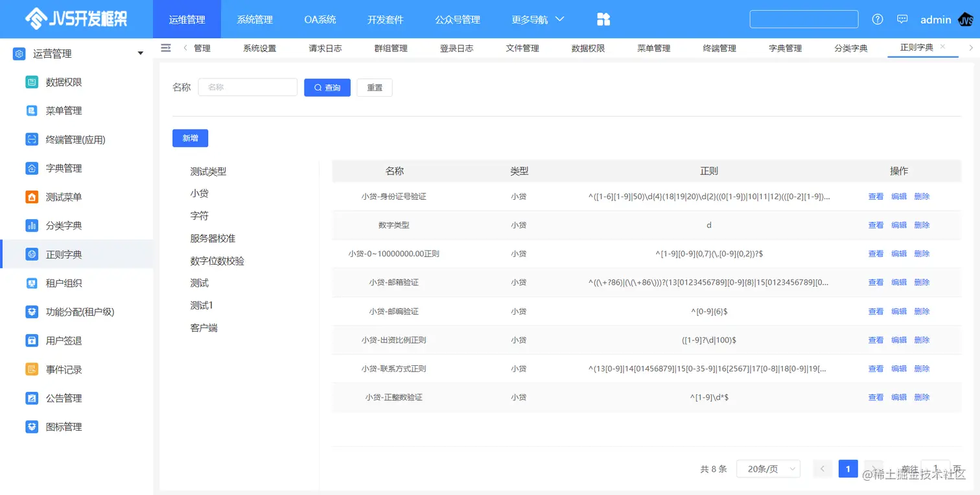Select 服务器校准 in category list
980x495 pixels.
pos(213,238)
